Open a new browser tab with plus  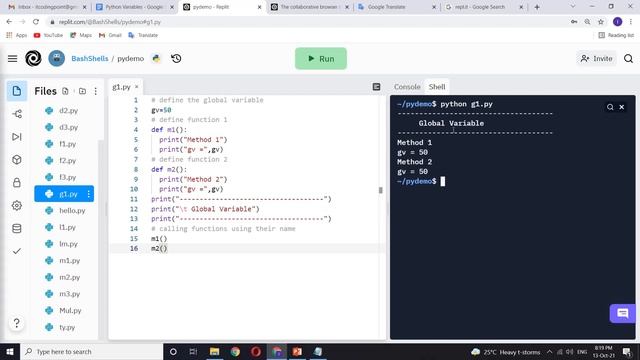[x=537, y=7]
